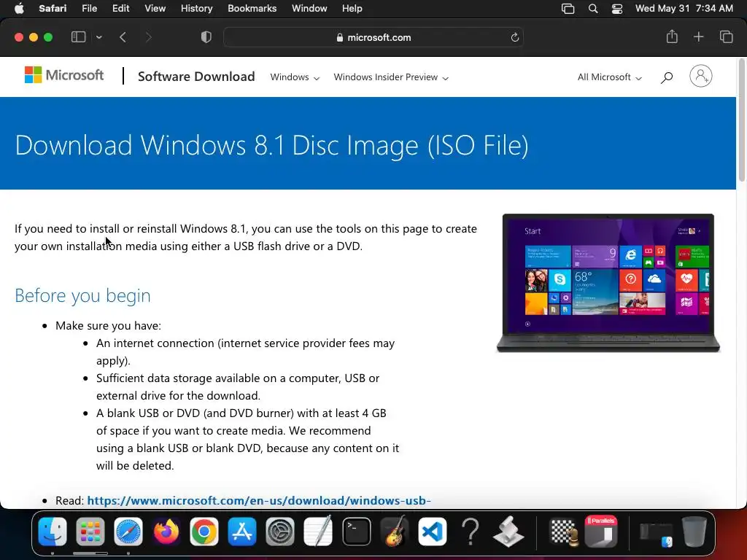
Task: Open the History menu
Action: (x=196, y=9)
